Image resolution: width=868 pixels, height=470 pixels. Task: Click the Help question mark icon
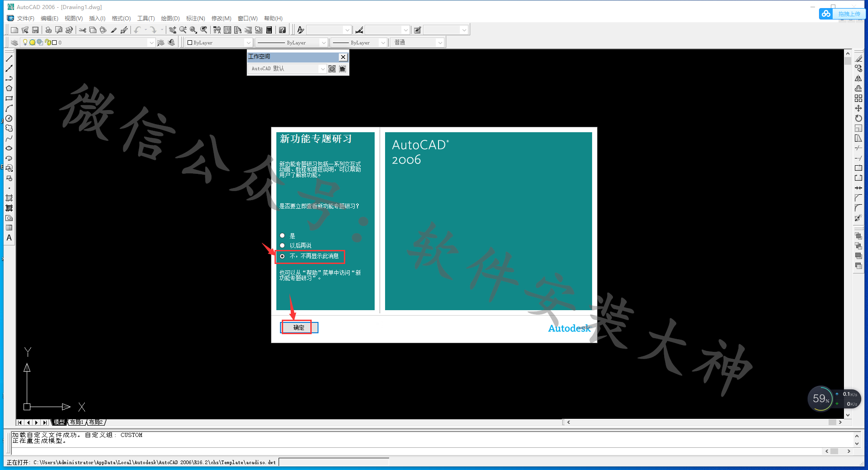point(282,30)
